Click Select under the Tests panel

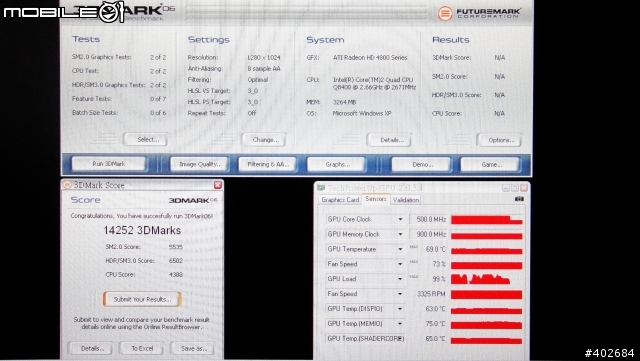point(147,139)
